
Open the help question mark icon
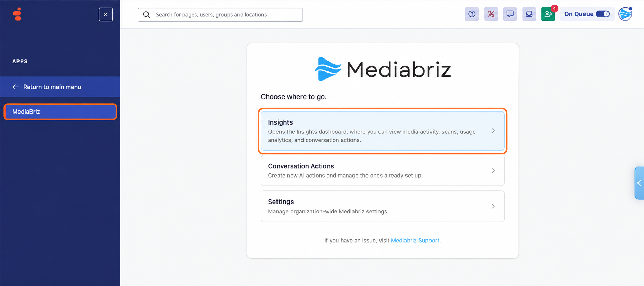[x=472, y=14]
